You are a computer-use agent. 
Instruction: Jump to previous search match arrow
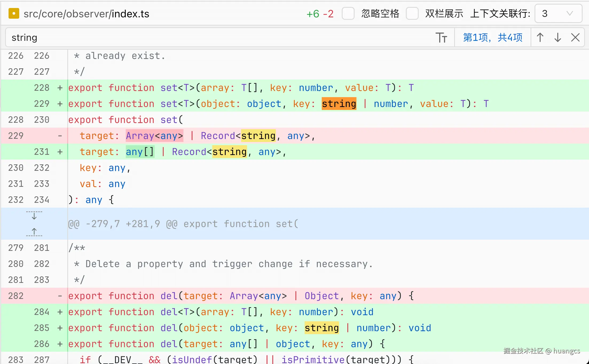point(540,38)
